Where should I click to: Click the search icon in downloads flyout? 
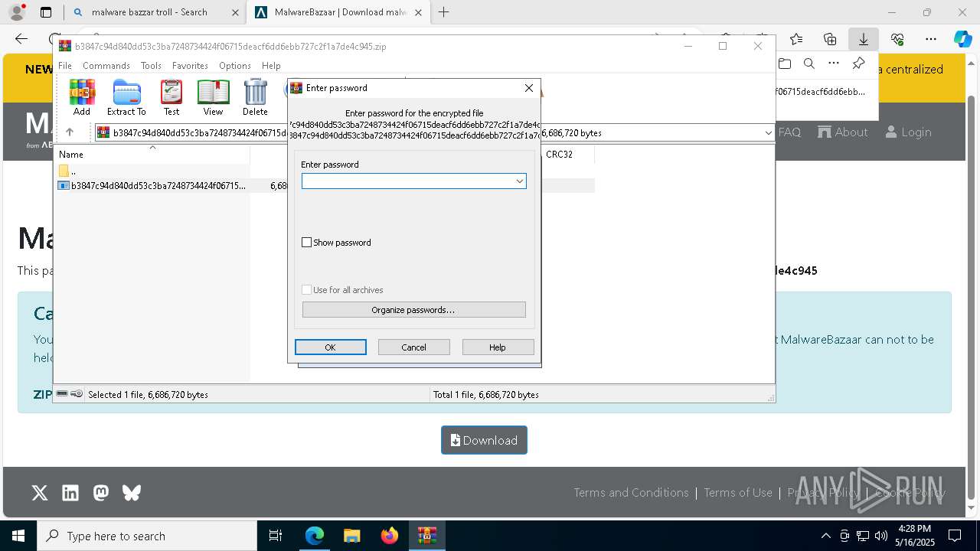click(x=809, y=64)
